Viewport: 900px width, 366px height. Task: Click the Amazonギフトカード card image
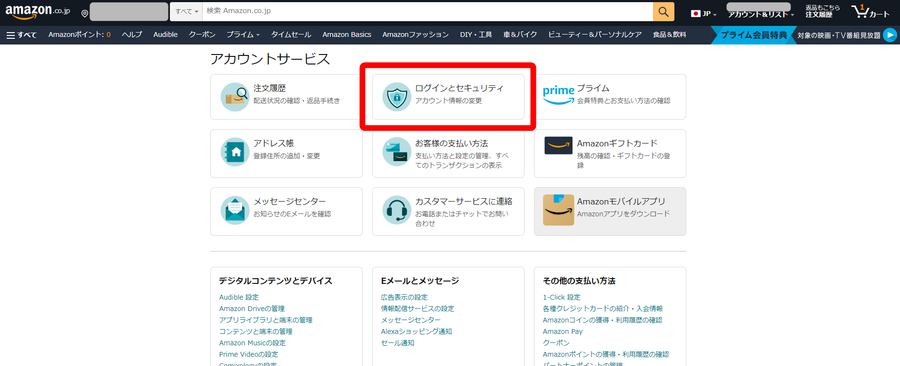click(558, 146)
